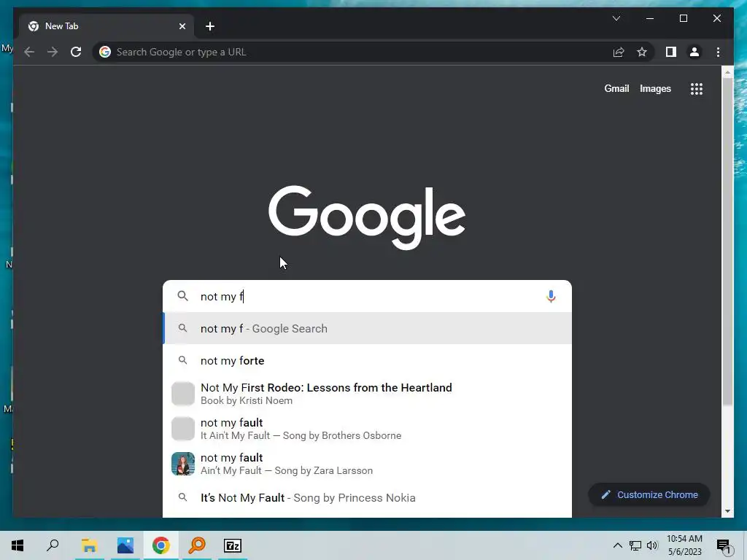747x560 pixels.
Task: Select 'not my f - Google Search' suggestion
Action: click(367, 328)
